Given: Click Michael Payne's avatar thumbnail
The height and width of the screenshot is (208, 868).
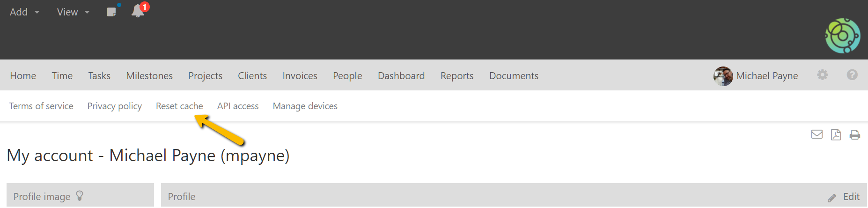Looking at the screenshot, I should [x=723, y=76].
